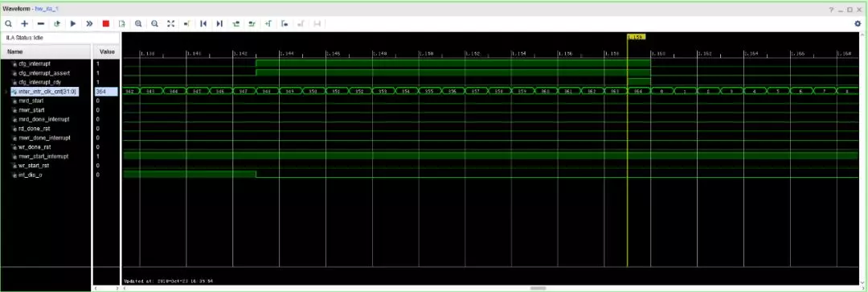Click value 1 of mwr_start_interrupt
868x292 pixels.
(x=98, y=156)
